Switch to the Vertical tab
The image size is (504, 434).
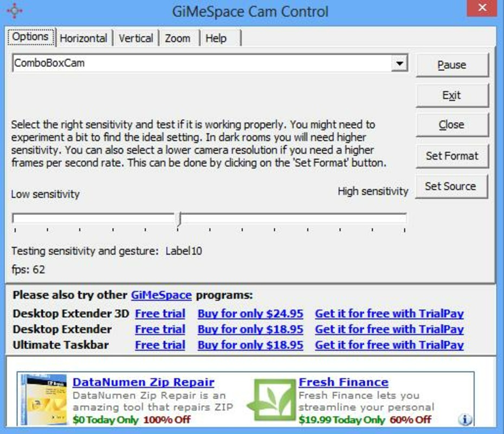click(135, 38)
